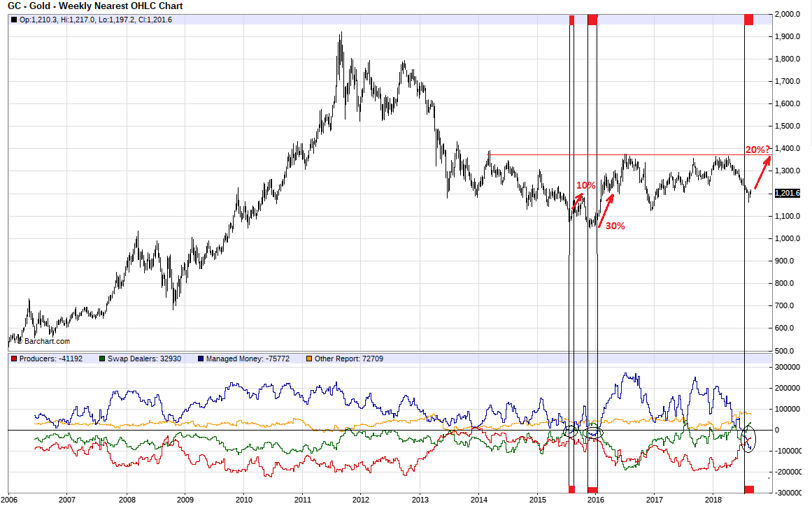This screenshot has width=812, height=513.
Task: Click the 100000 positions axis label
Action: click(x=787, y=409)
